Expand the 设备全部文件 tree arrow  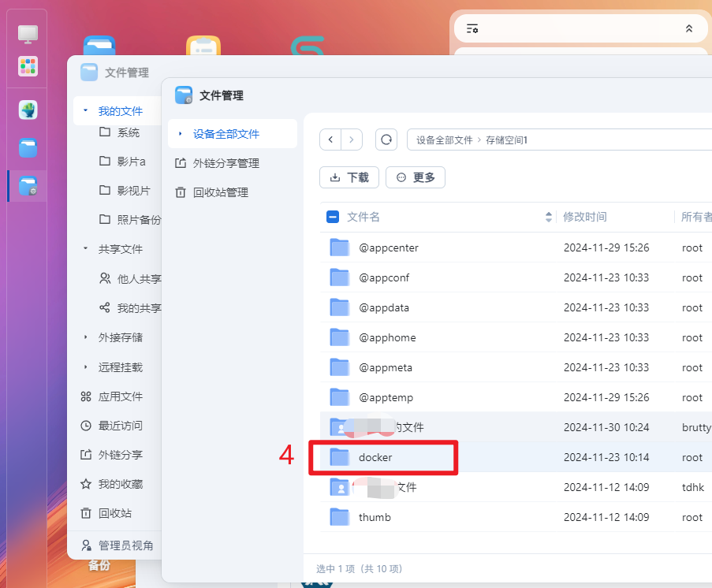[x=181, y=133]
